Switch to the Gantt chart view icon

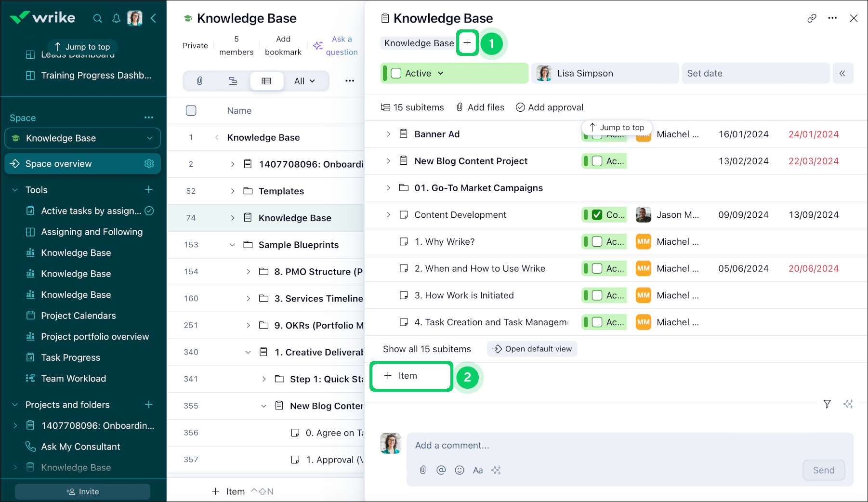click(x=233, y=81)
